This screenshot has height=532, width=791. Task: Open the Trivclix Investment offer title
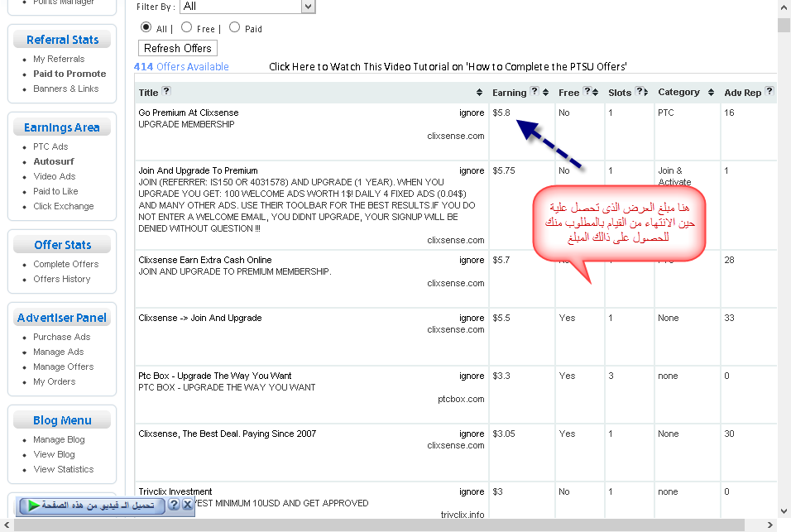(x=175, y=492)
